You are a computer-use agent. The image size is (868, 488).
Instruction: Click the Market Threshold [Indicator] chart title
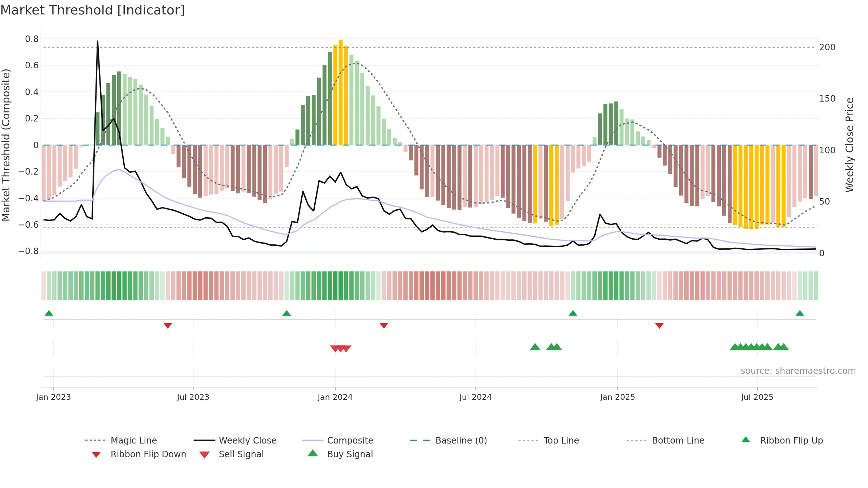[93, 10]
